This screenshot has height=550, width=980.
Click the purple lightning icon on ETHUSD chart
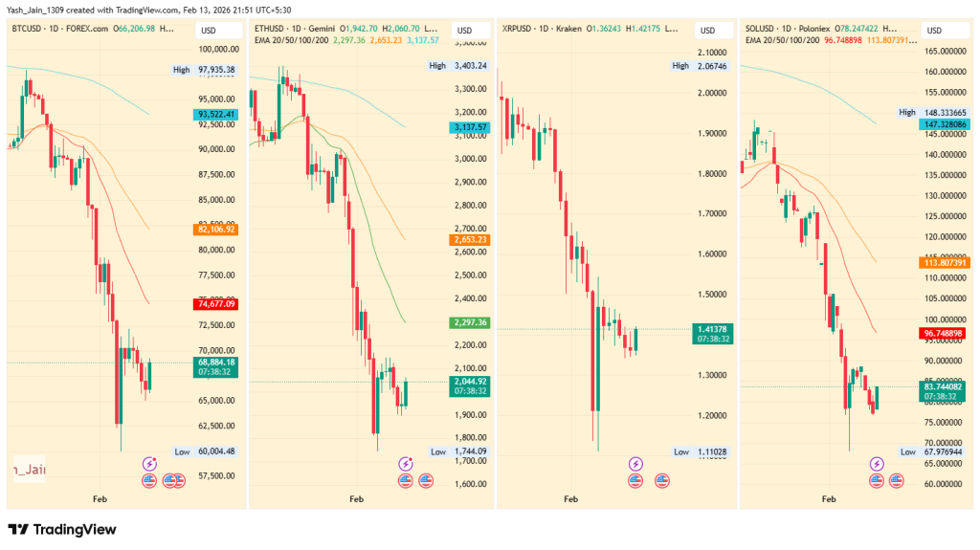(x=405, y=463)
